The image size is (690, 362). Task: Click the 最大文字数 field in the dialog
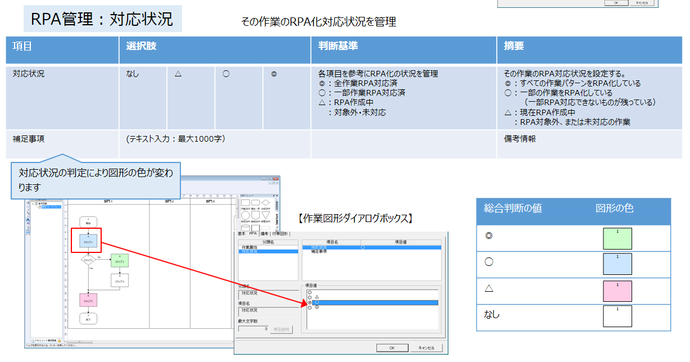[253, 329]
